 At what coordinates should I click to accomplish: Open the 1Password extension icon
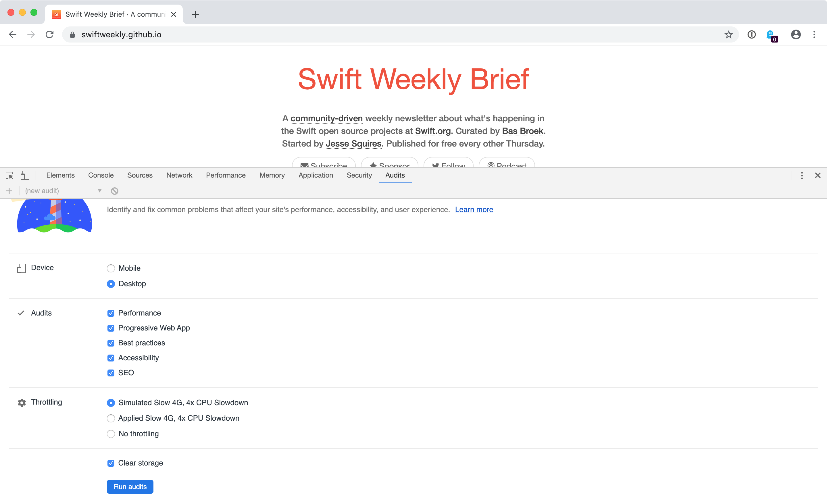(751, 34)
